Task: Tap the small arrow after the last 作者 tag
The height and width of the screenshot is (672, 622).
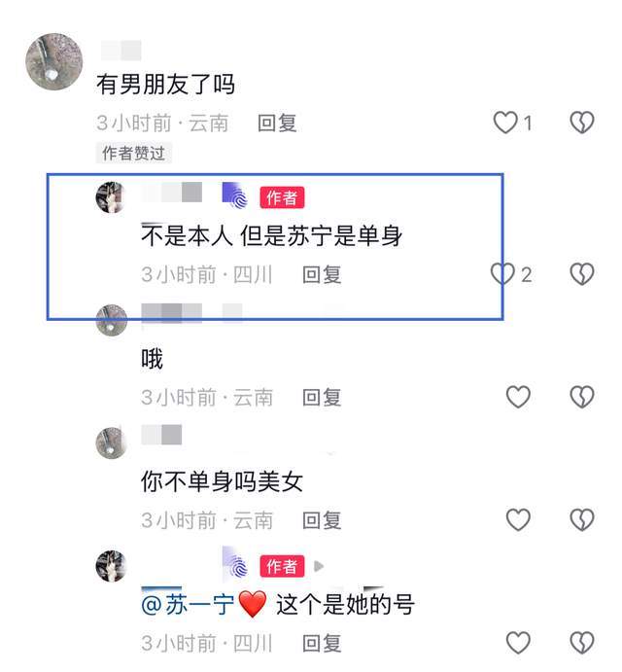Action: (x=319, y=566)
